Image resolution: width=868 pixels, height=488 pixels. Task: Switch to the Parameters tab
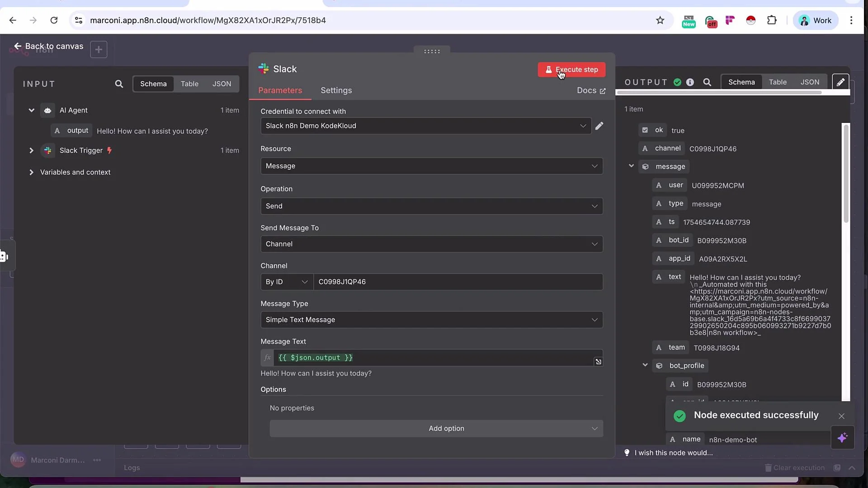[280, 90]
